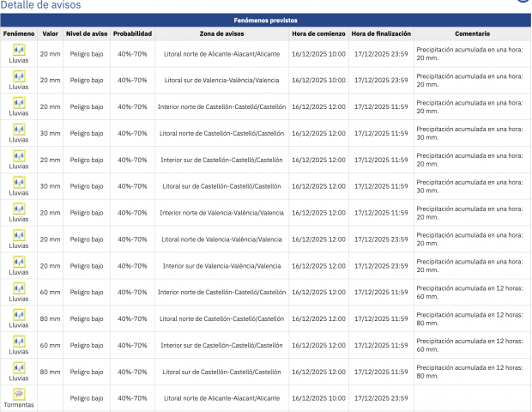Viewport: 532px width, 412px height.
Task: Click the storm icon in the Tormentas row
Action: point(19,393)
